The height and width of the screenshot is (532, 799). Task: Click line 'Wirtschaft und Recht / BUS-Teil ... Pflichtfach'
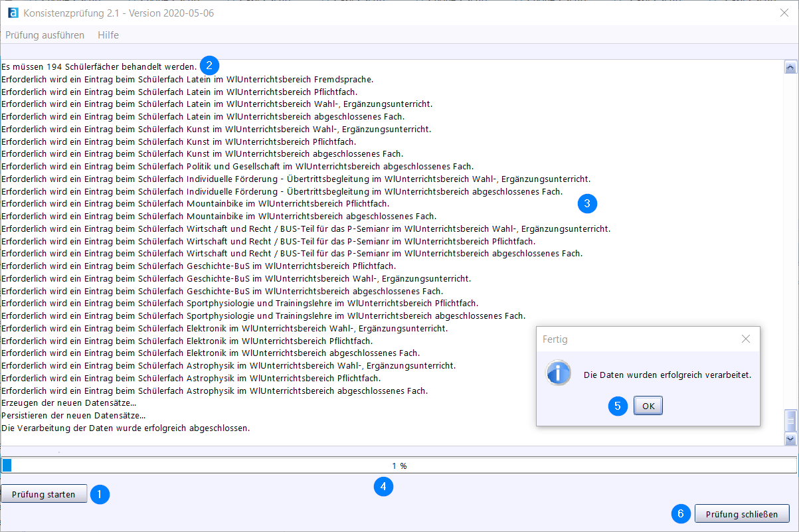[268, 241]
